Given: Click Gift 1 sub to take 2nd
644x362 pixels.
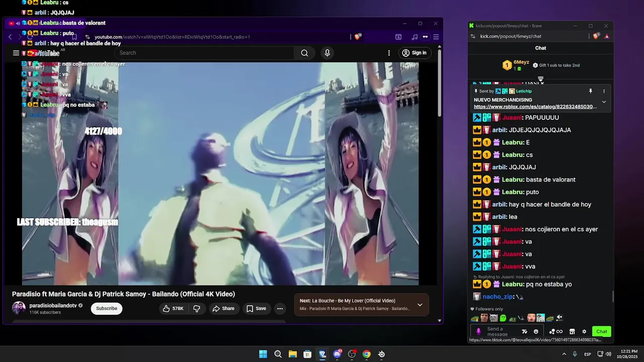Looking at the screenshot, I should [556, 65].
